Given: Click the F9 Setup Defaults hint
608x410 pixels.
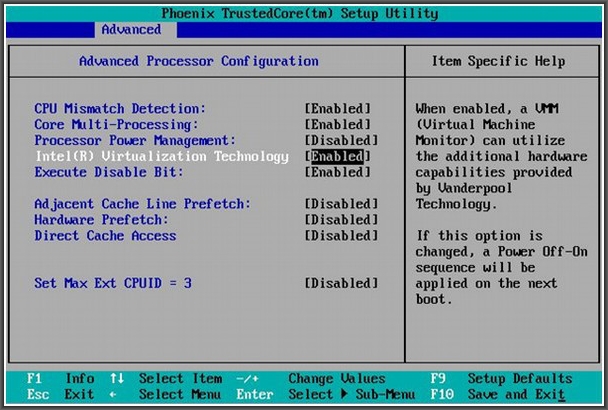Looking at the screenshot, I should coord(501,378).
